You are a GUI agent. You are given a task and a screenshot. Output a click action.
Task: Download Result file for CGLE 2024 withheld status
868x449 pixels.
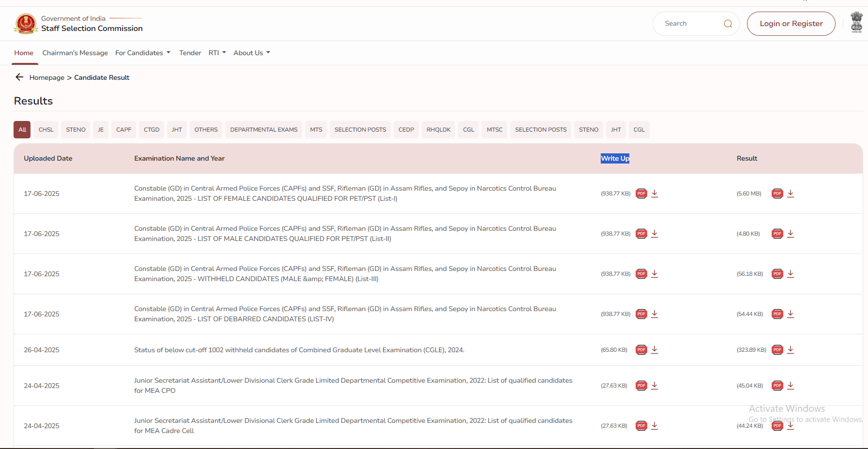(791, 350)
